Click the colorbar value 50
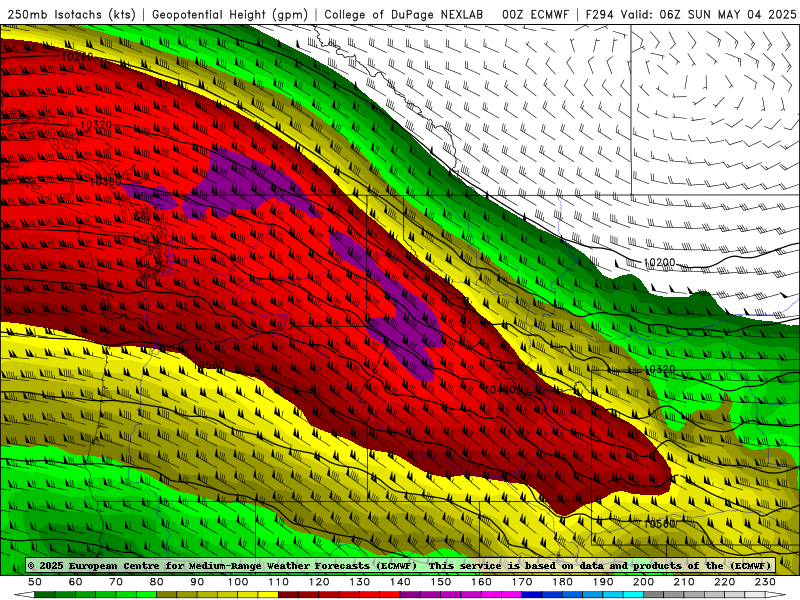Viewport: 800px width, 600px height. point(35,582)
